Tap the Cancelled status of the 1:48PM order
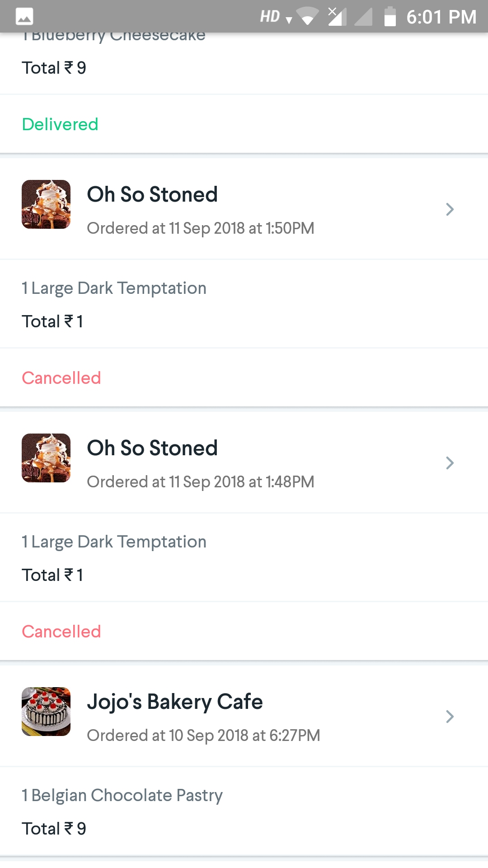 click(61, 632)
